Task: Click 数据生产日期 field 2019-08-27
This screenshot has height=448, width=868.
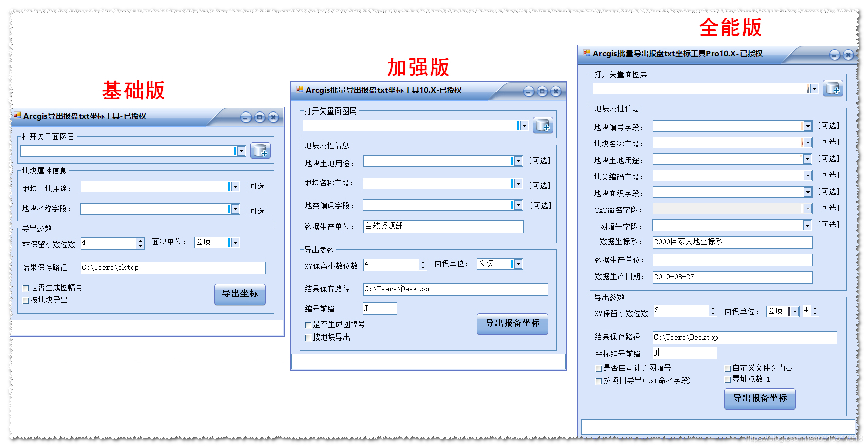Action: coord(732,277)
